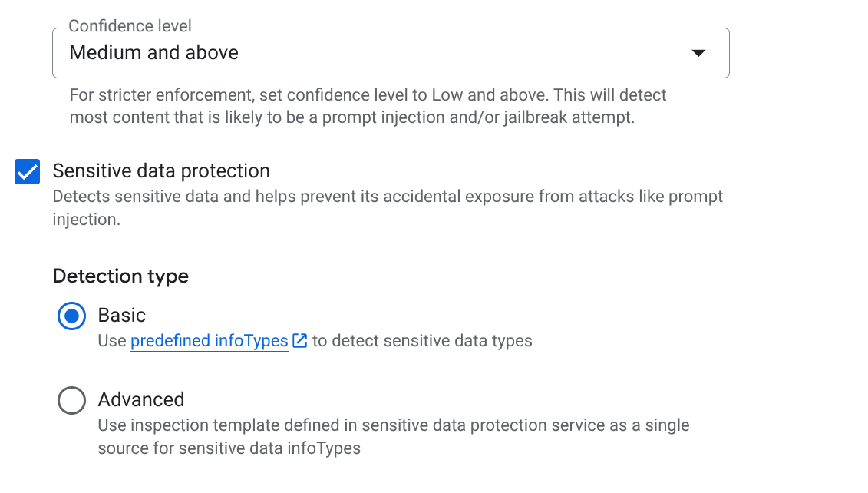The image size is (868, 493).
Task: Click the 'Medium and above' selected value
Action: coord(154,53)
